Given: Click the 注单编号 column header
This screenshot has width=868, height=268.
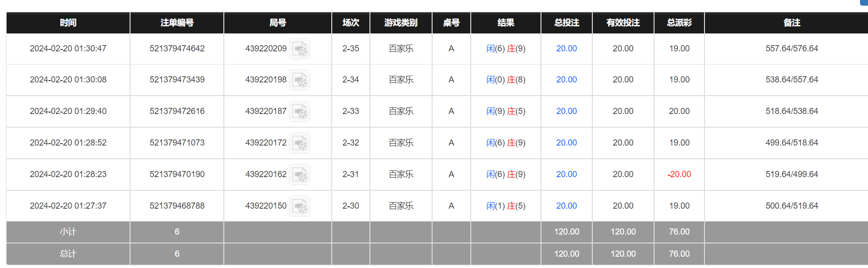Looking at the screenshot, I should click(x=177, y=23).
